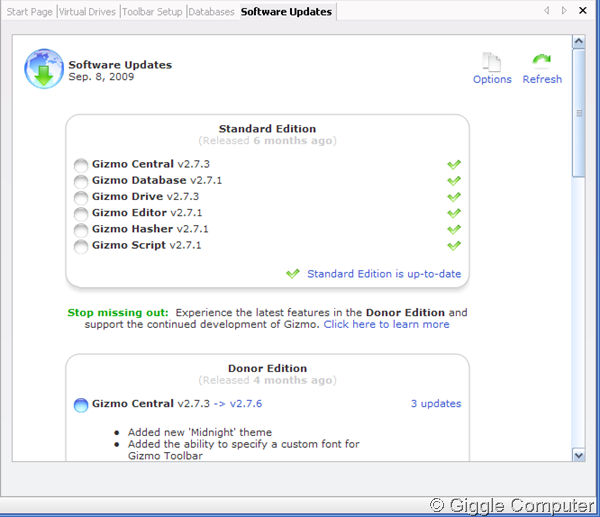Select Gizmo Script v2.7.1 radio button

click(81, 246)
